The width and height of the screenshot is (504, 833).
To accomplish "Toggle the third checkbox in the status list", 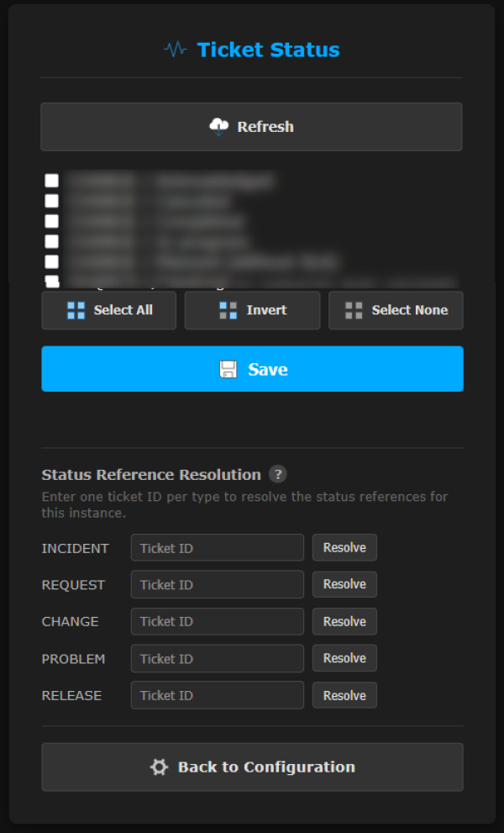I will click(52, 221).
